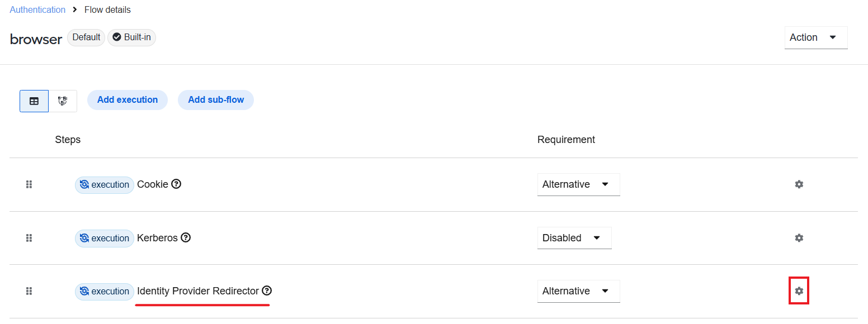Open settings gear for Cookie execution

click(x=799, y=184)
